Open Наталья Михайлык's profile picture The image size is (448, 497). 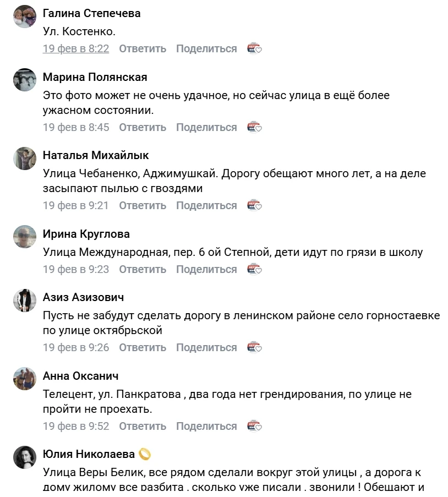click(25, 159)
